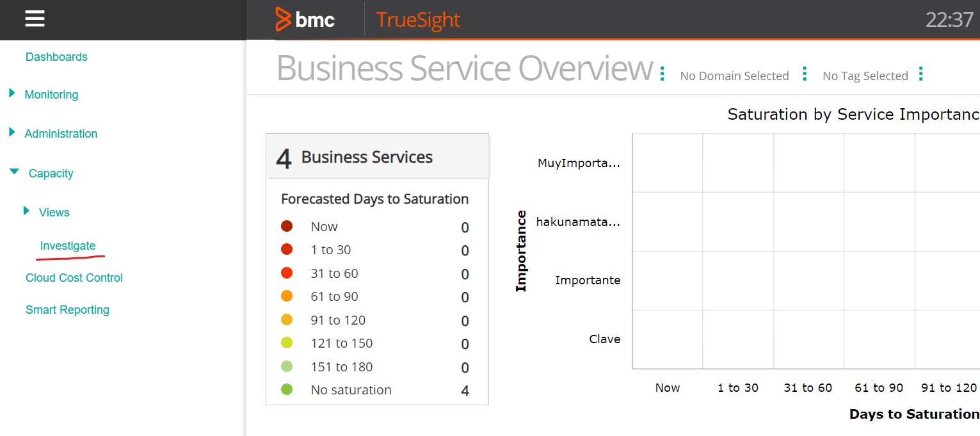980x436 pixels.
Task: Click the orange '61 to 90' dot
Action: pos(287,296)
